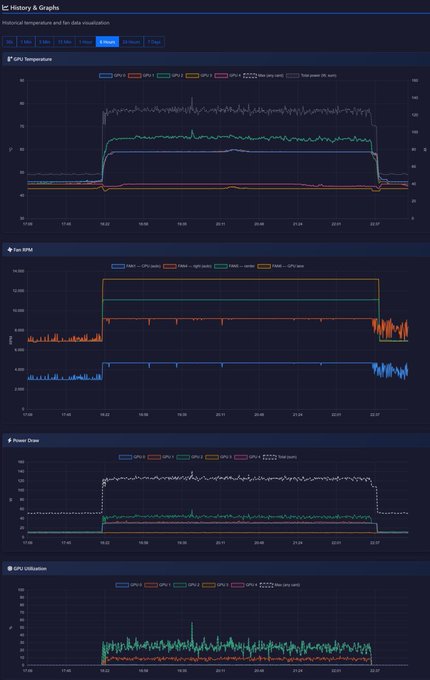This screenshot has width=430, height=680.
Task: Toggle GPU 0 in Power Draw legend
Action: click(132, 457)
